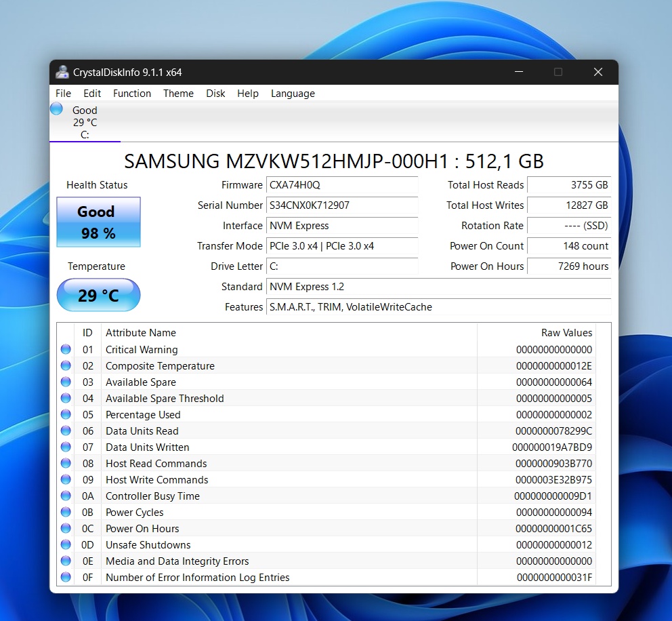Click the status orb beside Composite Temperature
The width and height of the screenshot is (672, 621).
pyautogui.click(x=66, y=366)
